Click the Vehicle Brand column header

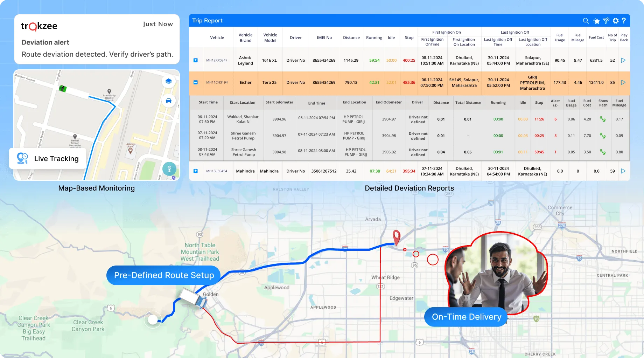click(x=245, y=37)
